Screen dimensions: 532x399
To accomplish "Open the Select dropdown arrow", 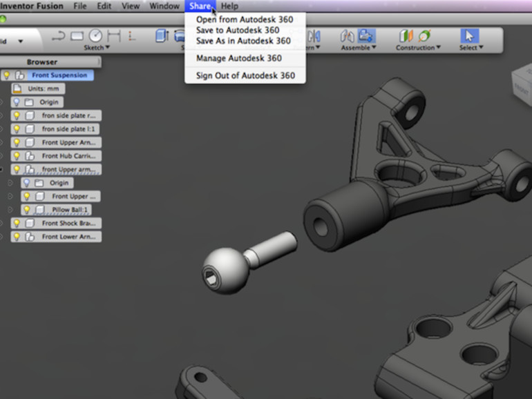I will pyautogui.click(x=481, y=47).
